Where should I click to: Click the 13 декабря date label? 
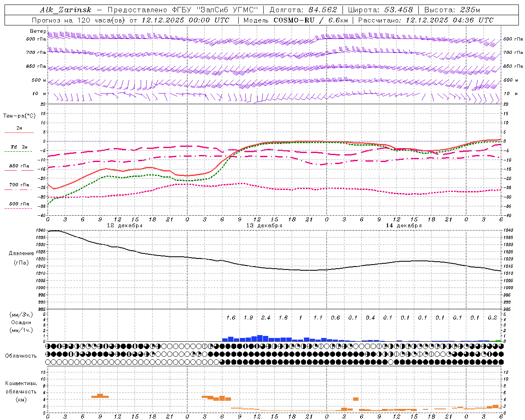coord(264,226)
